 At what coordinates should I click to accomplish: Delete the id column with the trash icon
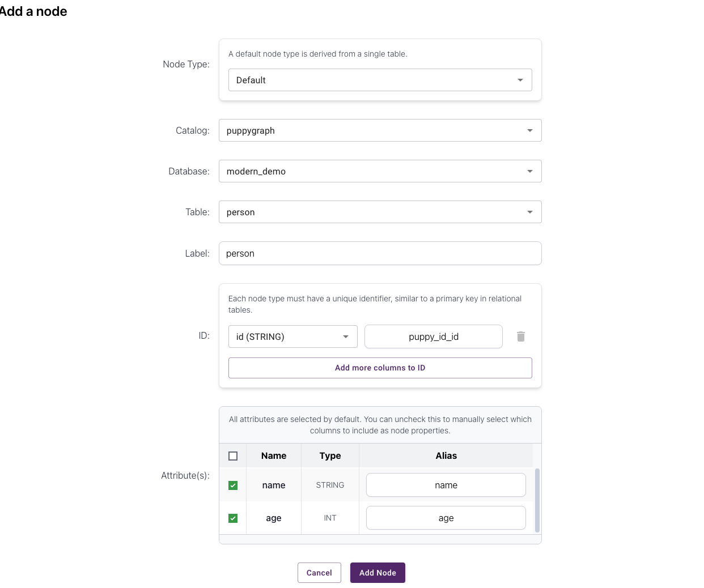point(521,336)
